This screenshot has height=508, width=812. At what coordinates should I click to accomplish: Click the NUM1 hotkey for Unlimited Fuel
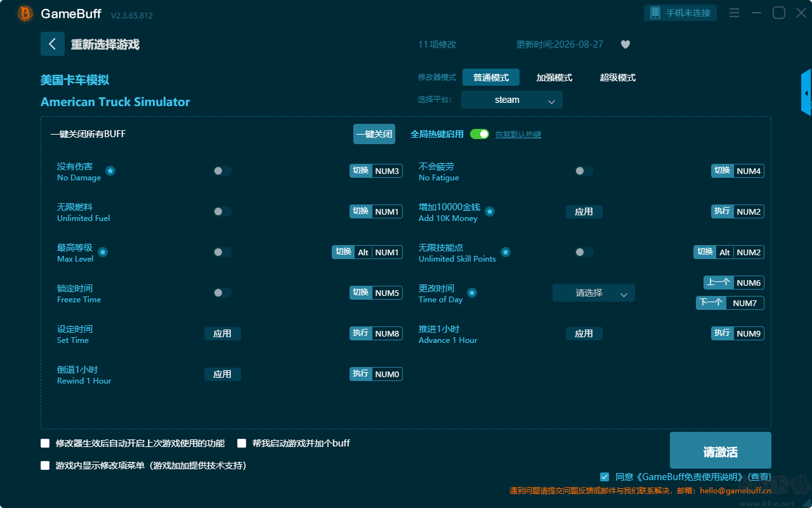376,211
